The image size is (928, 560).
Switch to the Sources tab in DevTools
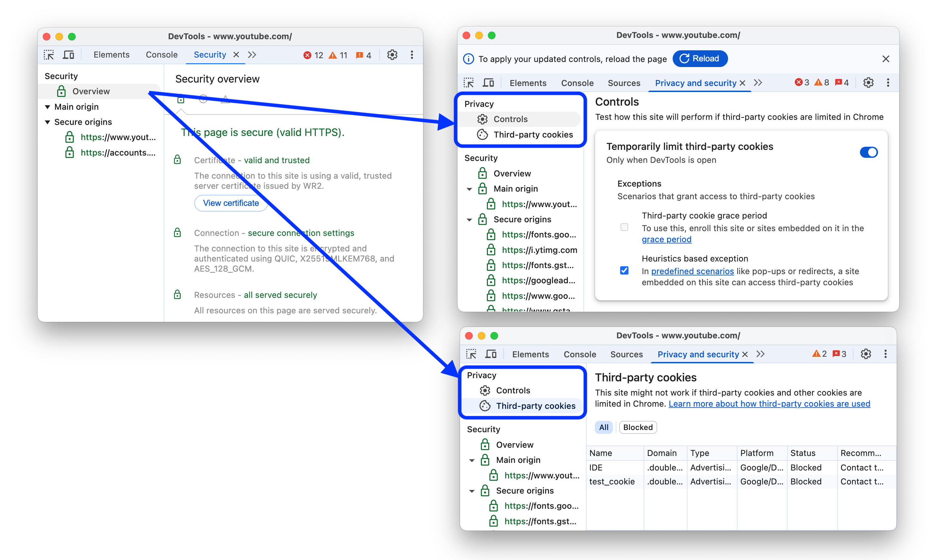[x=623, y=82]
